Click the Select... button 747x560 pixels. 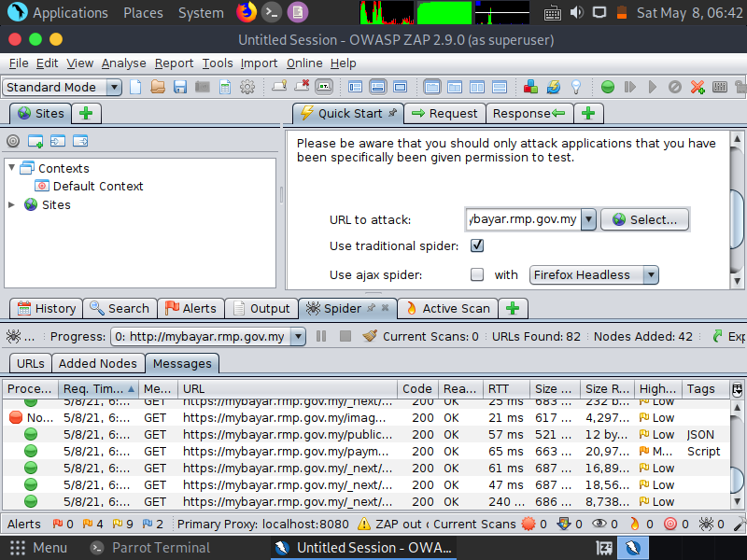tap(644, 219)
